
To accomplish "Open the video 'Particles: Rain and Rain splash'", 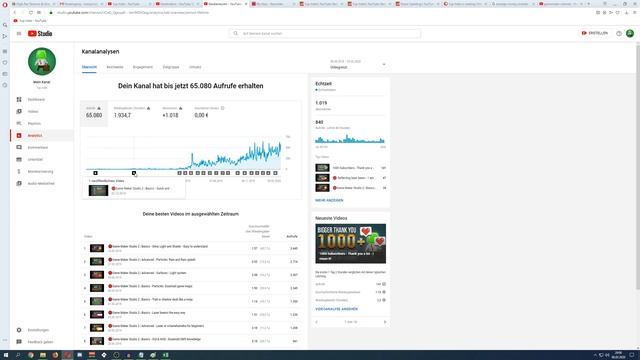I will point(191,261).
